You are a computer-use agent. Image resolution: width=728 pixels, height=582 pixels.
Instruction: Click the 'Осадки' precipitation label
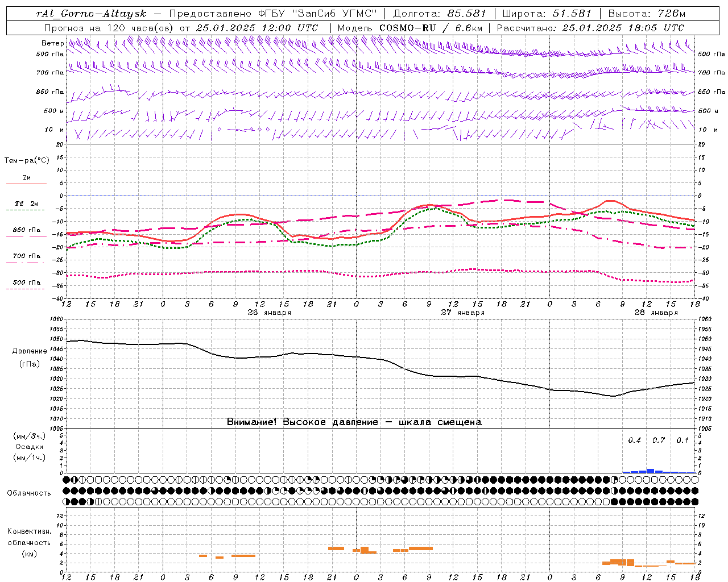[30, 447]
